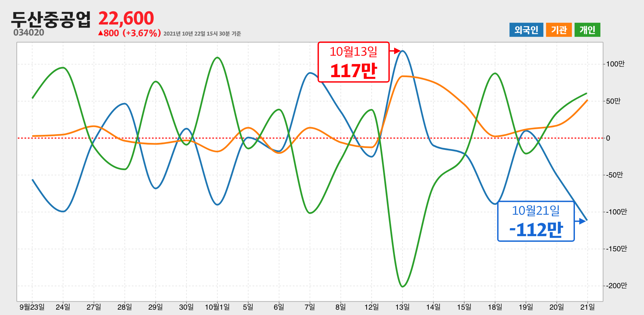Screen dimensions: 644x315
Task: Click the 10월21일 -112만 callout
Action: click(x=536, y=221)
